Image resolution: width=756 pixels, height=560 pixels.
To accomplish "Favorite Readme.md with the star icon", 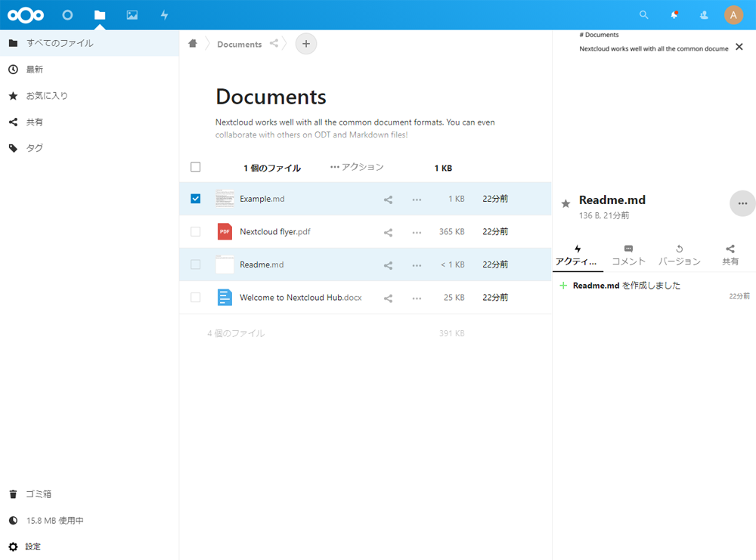I will 565,204.
